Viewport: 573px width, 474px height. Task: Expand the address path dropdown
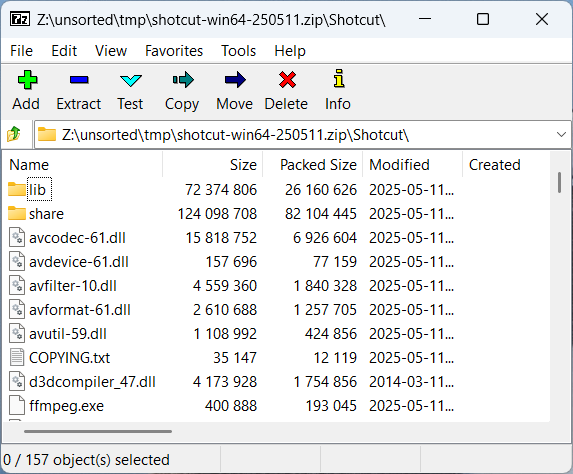coord(561,134)
